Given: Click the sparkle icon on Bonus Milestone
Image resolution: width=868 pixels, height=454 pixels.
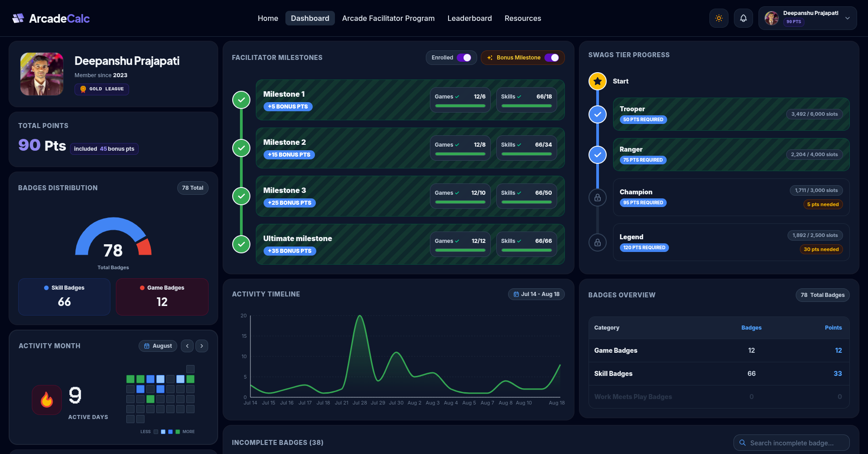Looking at the screenshot, I should click(x=490, y=58).
